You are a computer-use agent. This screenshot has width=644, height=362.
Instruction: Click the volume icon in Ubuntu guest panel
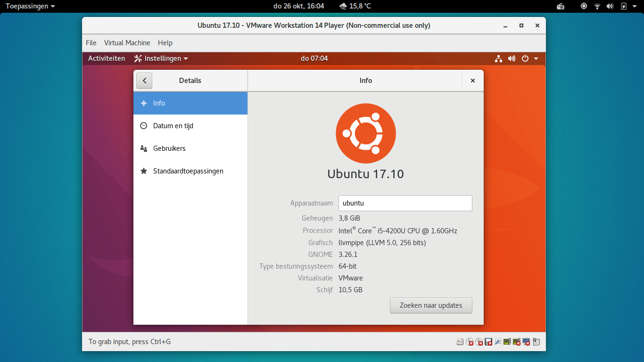[512, 58]
